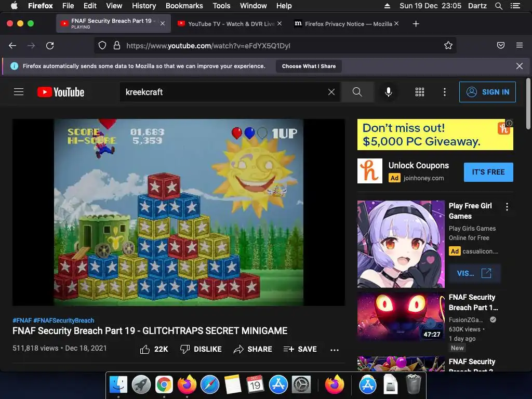Open ad info icon on Honey banner
The height and width of the screenshot is (399, 532).
tap(509, 123)
